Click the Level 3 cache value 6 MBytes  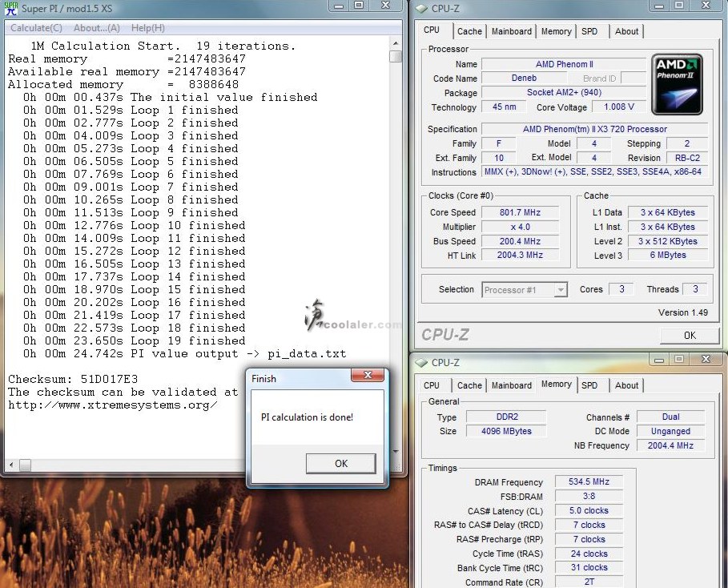click(668, 255)
